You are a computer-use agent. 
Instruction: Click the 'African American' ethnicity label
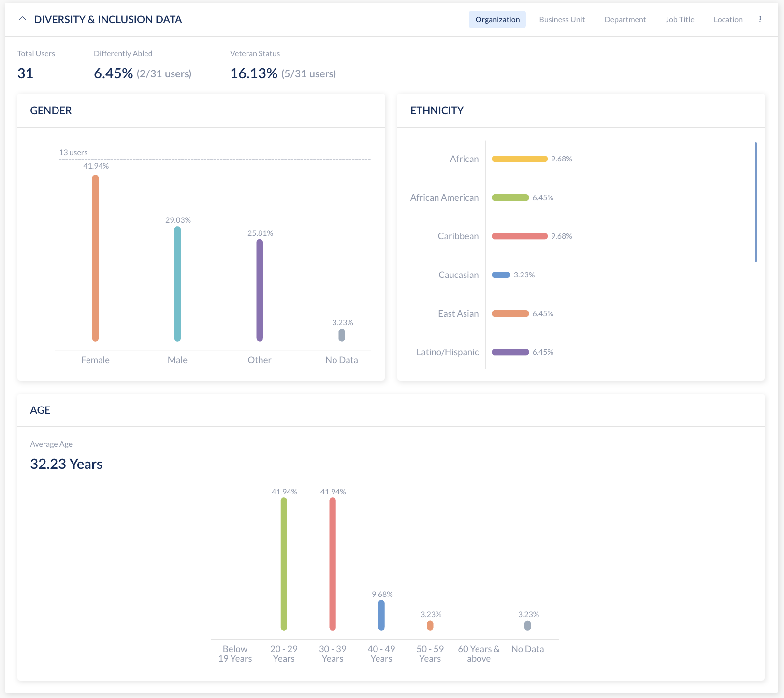coord(444,197)
